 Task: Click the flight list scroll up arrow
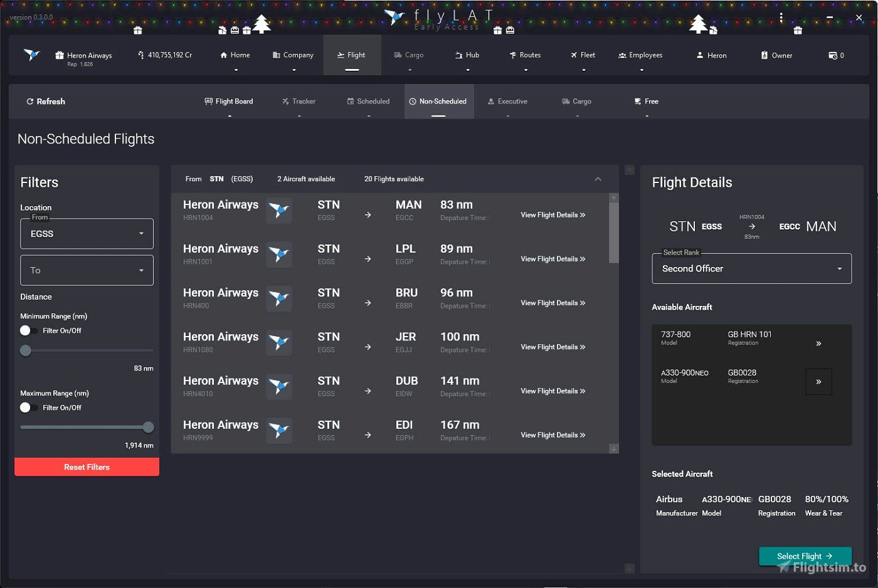tap(614, 198)
